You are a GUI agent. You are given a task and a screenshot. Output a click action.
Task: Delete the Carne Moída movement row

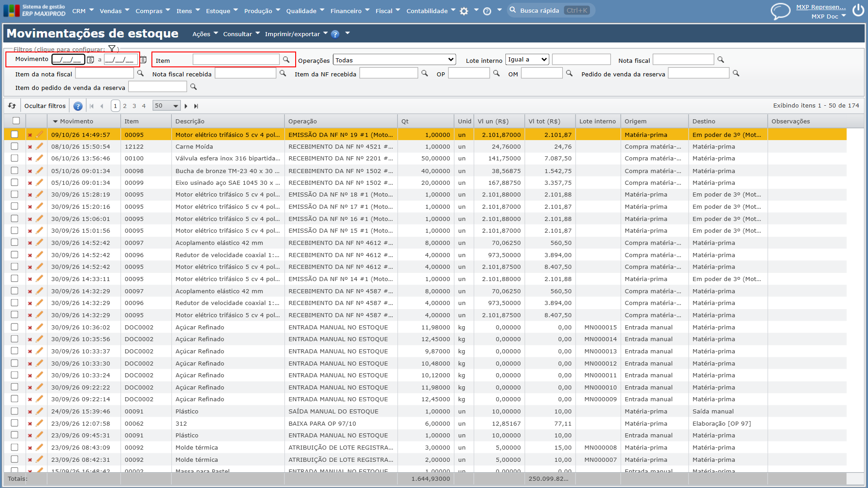coord(30,147)
